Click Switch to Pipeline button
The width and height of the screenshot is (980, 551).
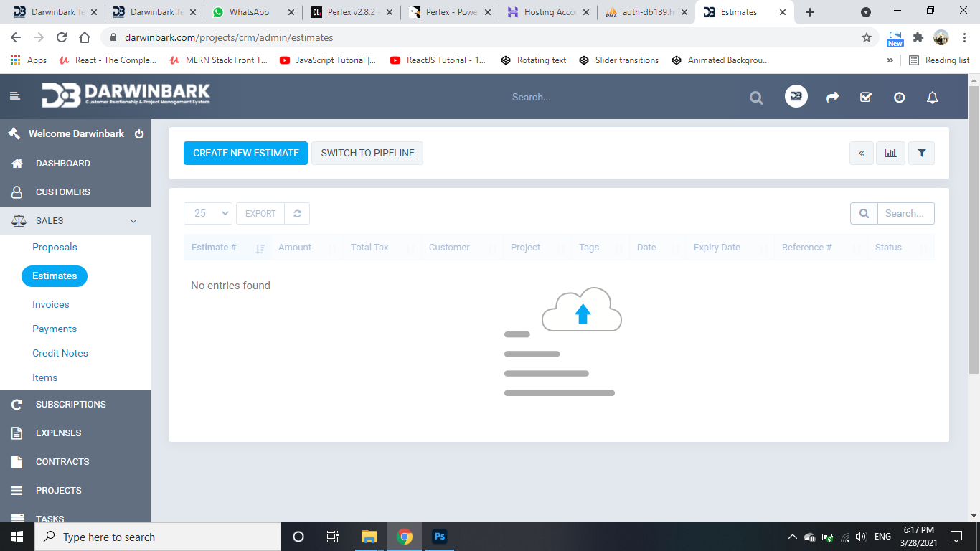click(367, 153)
